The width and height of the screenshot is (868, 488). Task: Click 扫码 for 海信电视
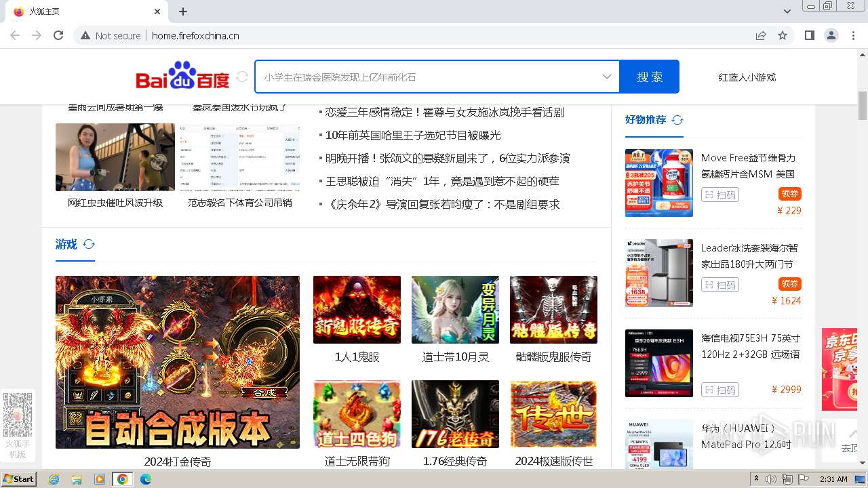pos(719,390)
